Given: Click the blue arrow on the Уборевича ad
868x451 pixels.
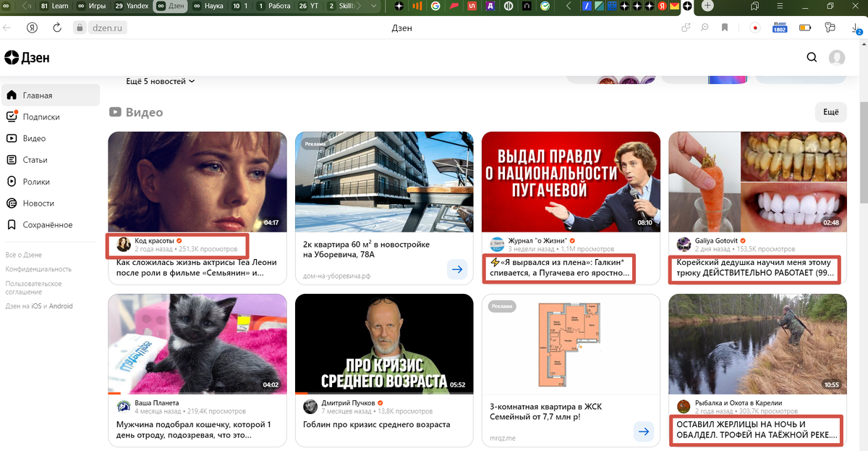Looking at the screenshot, I should tap(457, 269).
